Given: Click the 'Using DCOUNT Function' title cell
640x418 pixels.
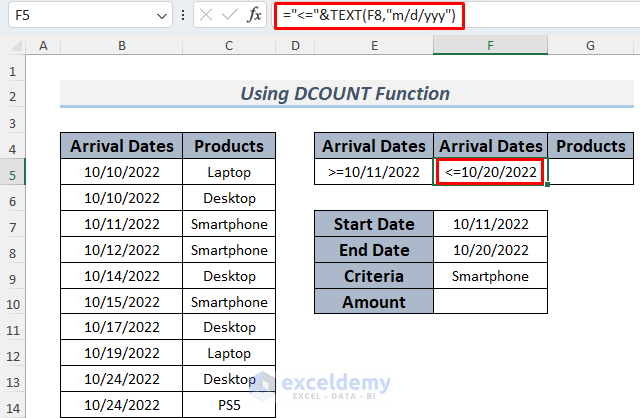Looking at the screenshot, I should click(x=347, y=93).
